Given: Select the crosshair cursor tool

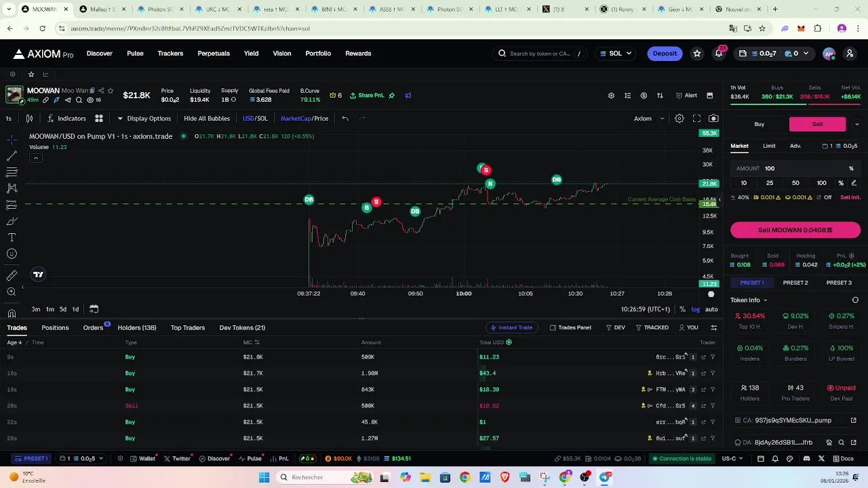Looking at the screenshot, I should 12,140.
